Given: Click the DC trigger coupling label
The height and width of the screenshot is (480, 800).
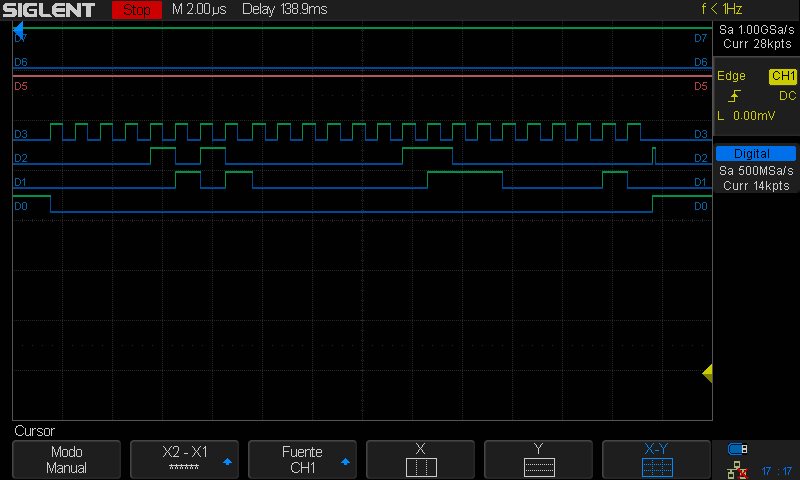Looking at the screenshot, I should tap(787, 96).
